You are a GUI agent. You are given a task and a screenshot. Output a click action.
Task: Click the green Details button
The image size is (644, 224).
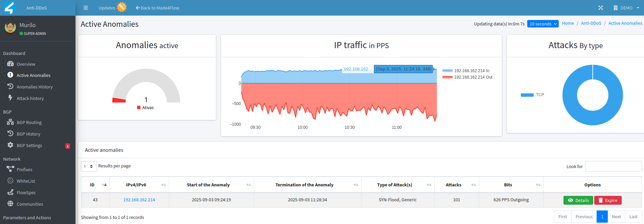click(578, 200)
